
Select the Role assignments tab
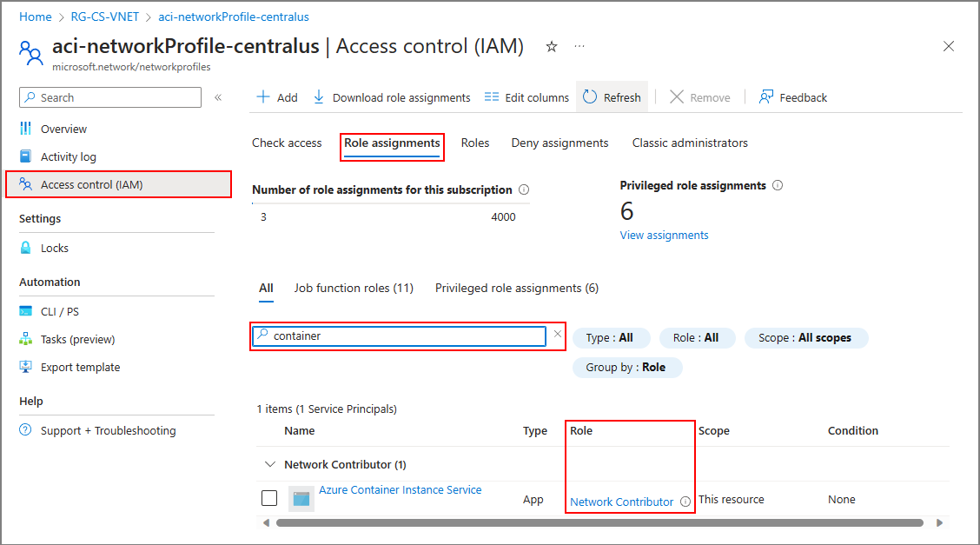click(392, 143)
